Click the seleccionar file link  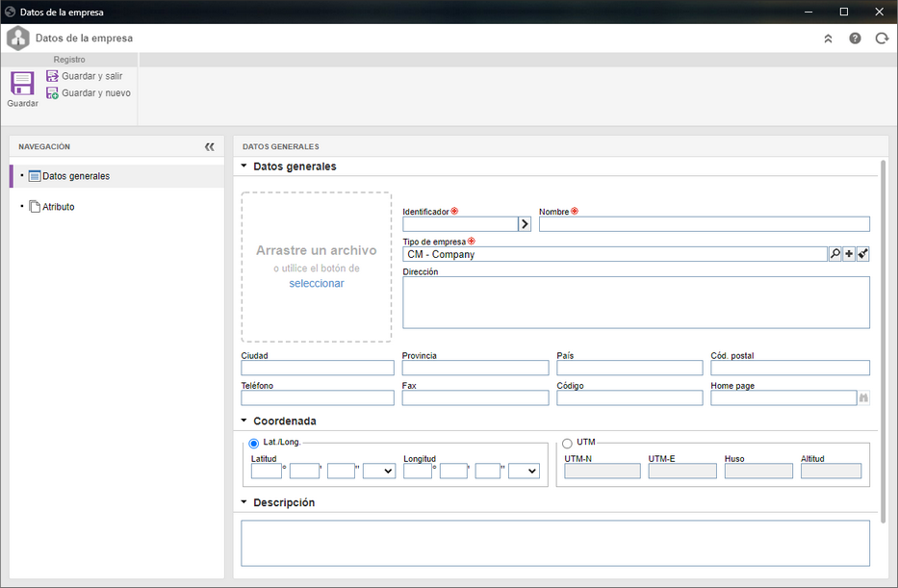[317, 283]
